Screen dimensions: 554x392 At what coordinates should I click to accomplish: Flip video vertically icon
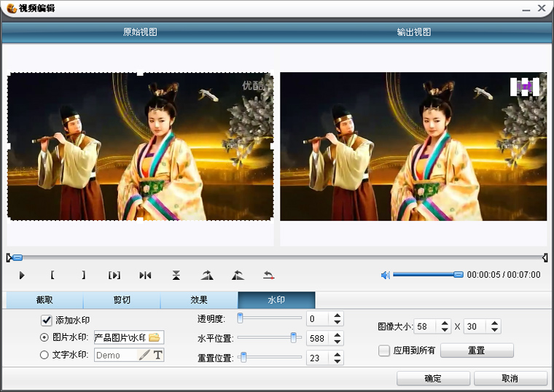click(176, 275)
